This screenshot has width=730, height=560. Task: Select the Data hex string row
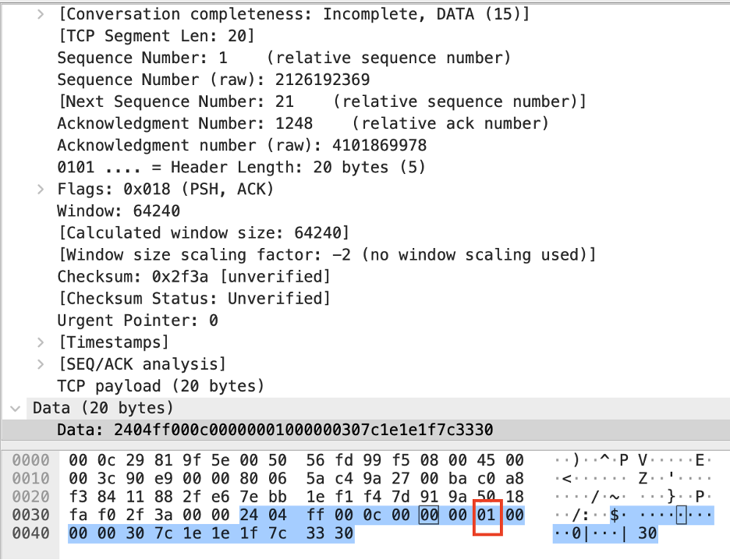275,430
